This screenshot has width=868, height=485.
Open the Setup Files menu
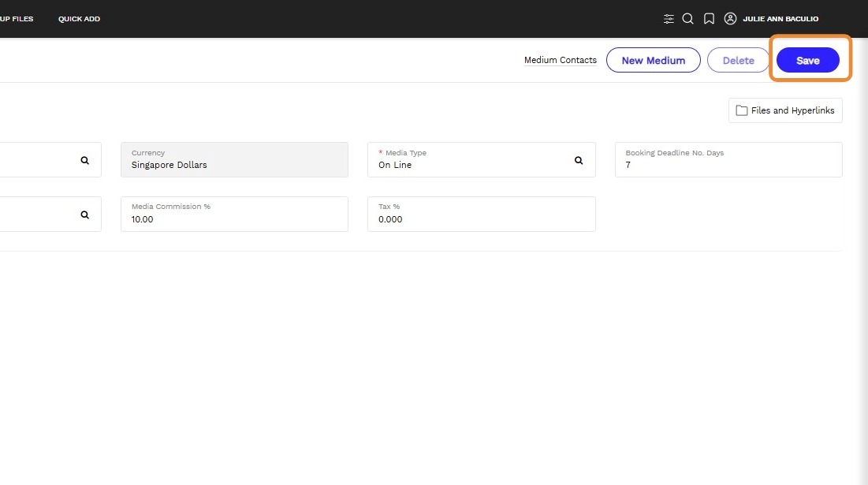(16, 19)
